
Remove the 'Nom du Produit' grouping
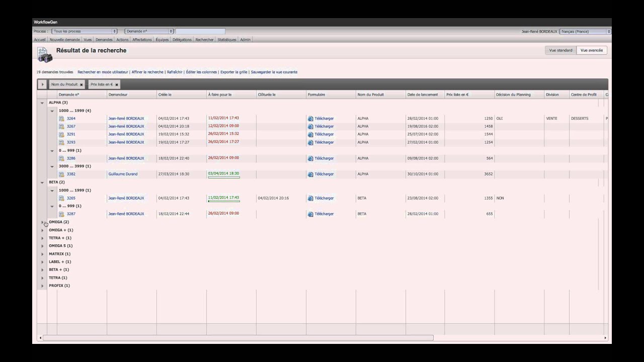82,84
